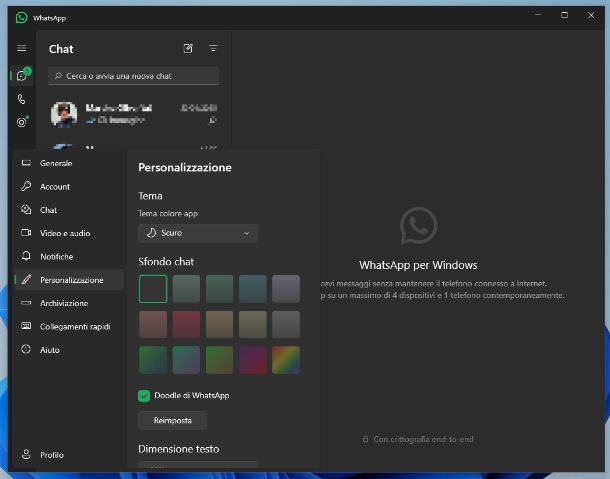Screen dimensions: 610x479
Task: Open Video e audio settings
Action: (x=69, y=233)
